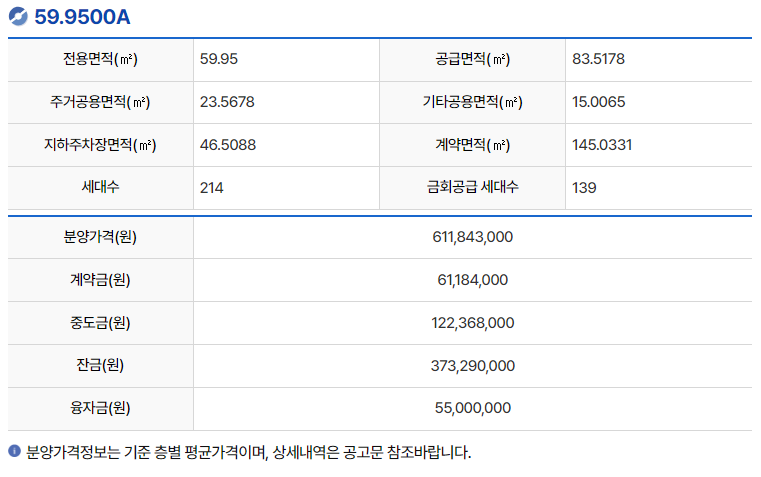Screen dimensions: 761x477
Task: Select the price 611,843,000
Action: point(473,237)
